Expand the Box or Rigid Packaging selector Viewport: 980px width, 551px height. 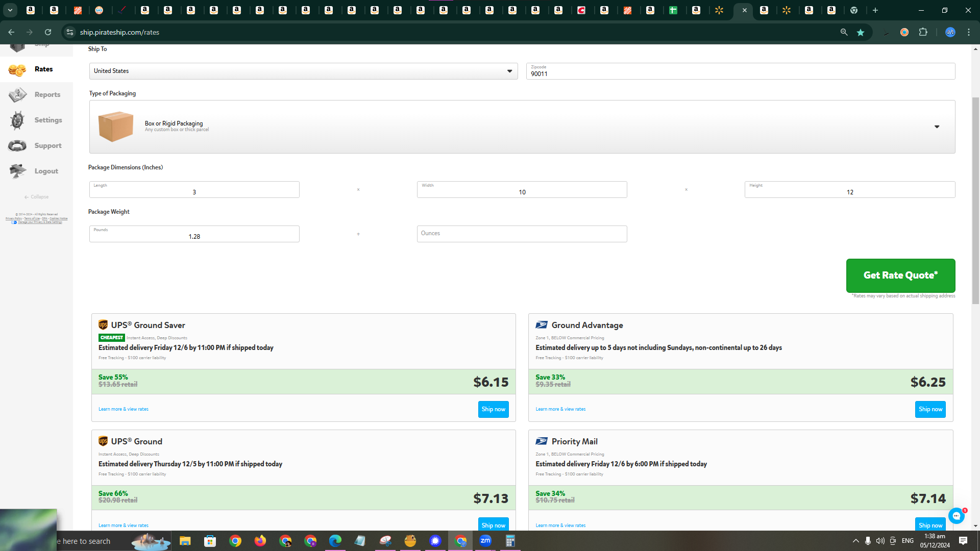(522, 127)
